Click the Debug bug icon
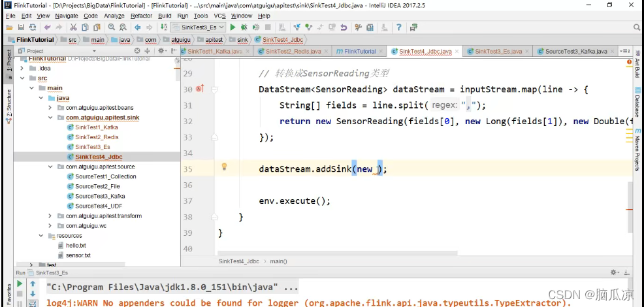The image size is (644, 307). click(244, 27)
